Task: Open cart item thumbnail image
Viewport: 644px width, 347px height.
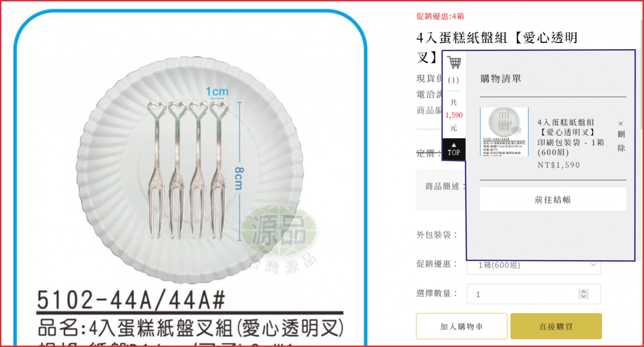Action: (504, 132)
